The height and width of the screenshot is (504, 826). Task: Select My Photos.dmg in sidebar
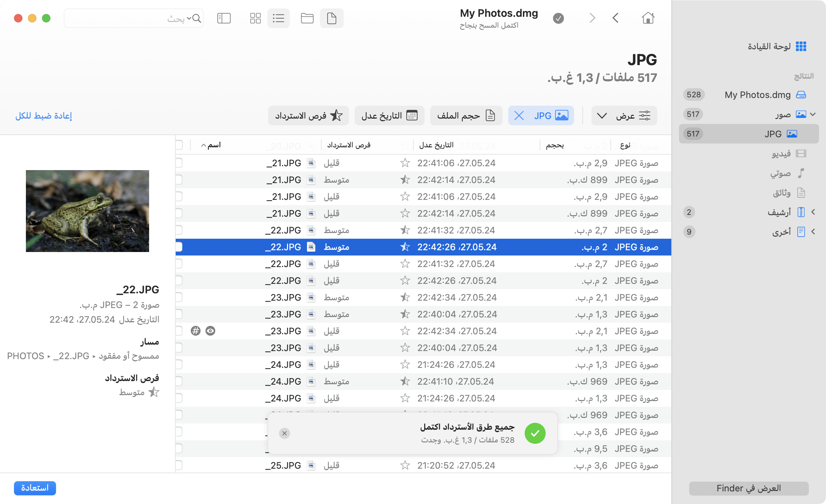pos(749,94)
